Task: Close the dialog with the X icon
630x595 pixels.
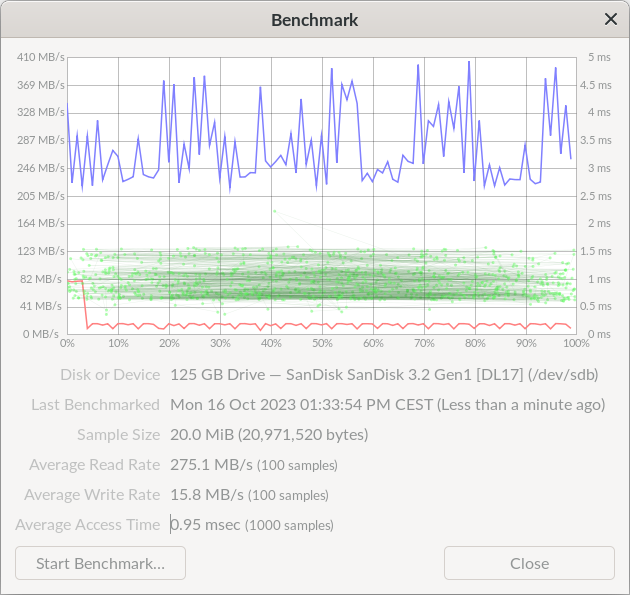Action: (x=610, y=19)
